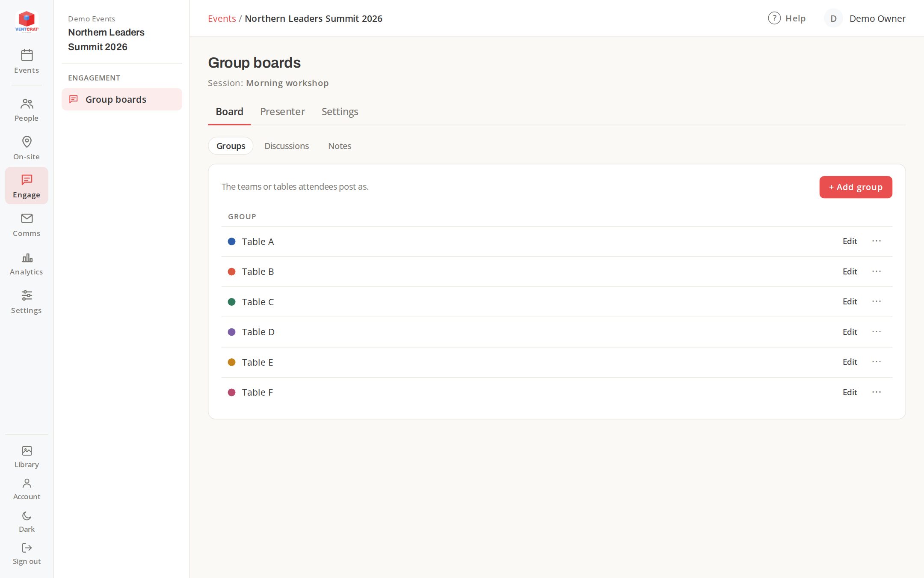Open more options menu for Table B
Viewport: 924px width, 578px height.
tap(877, 271)
